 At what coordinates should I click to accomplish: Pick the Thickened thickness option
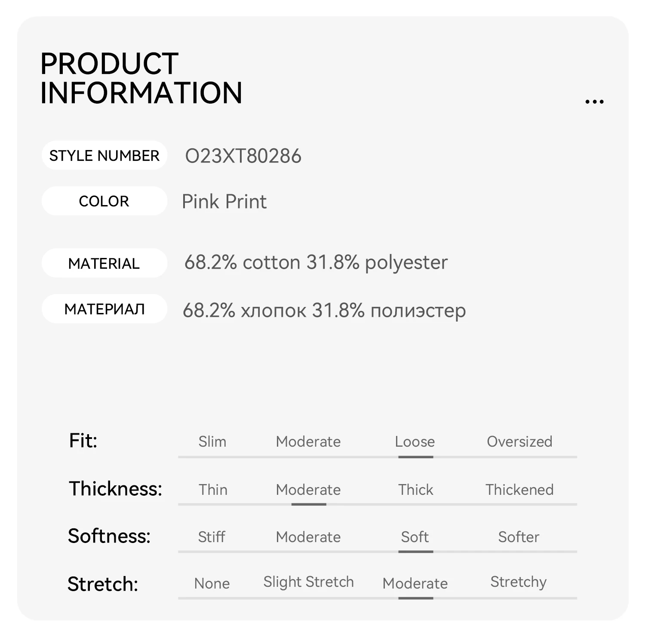(519, 490)
